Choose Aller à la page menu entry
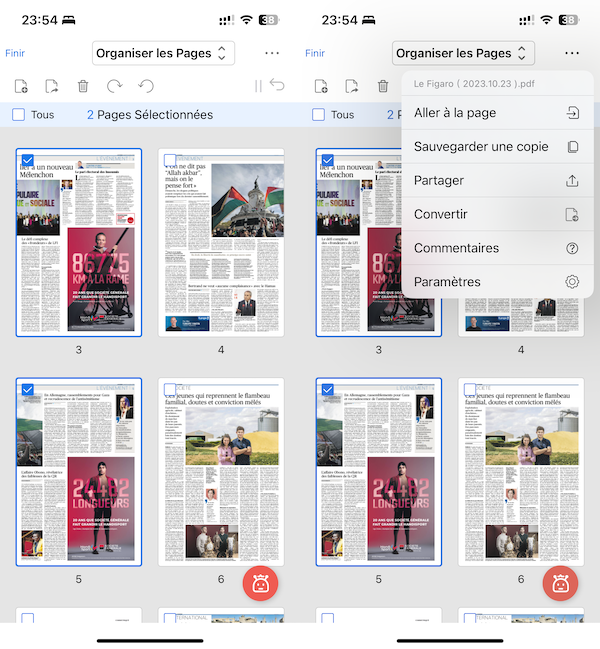 [x=498, y=113]
